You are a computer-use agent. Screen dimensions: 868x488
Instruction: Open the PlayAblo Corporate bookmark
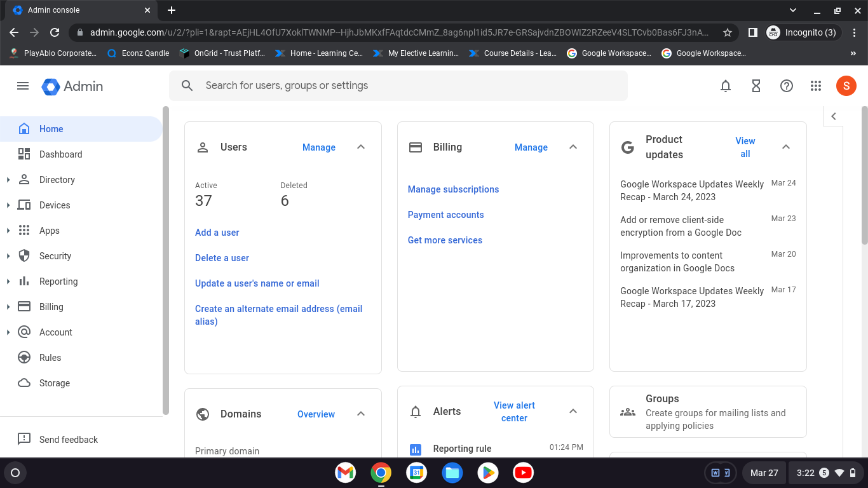tap(53, 53)
